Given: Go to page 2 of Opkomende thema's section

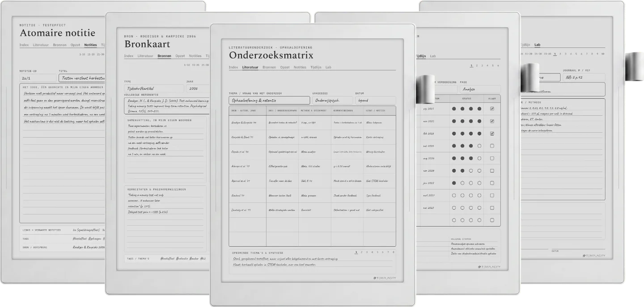Looking at the screenshot, I should 362,252.
